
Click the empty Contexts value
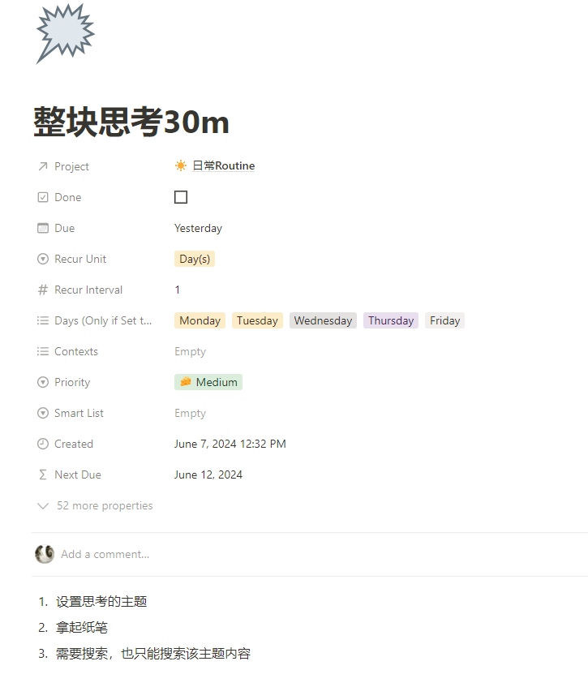[190, 351]
